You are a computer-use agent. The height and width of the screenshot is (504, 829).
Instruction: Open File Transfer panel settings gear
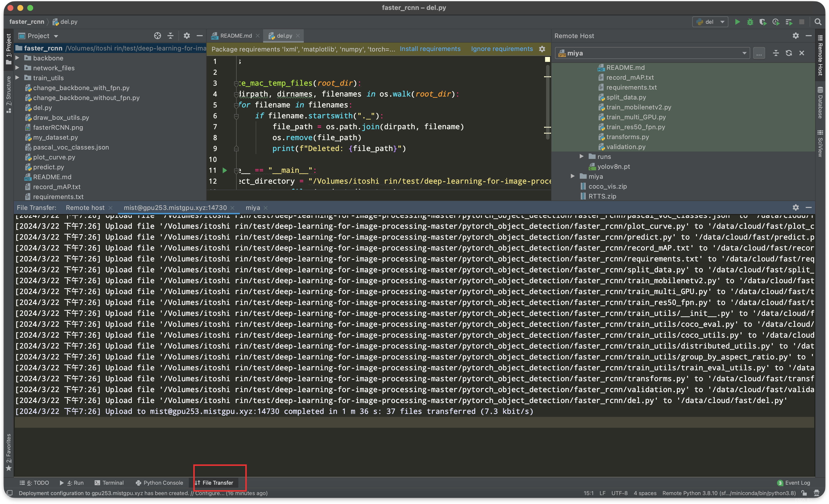pos(796,207)
